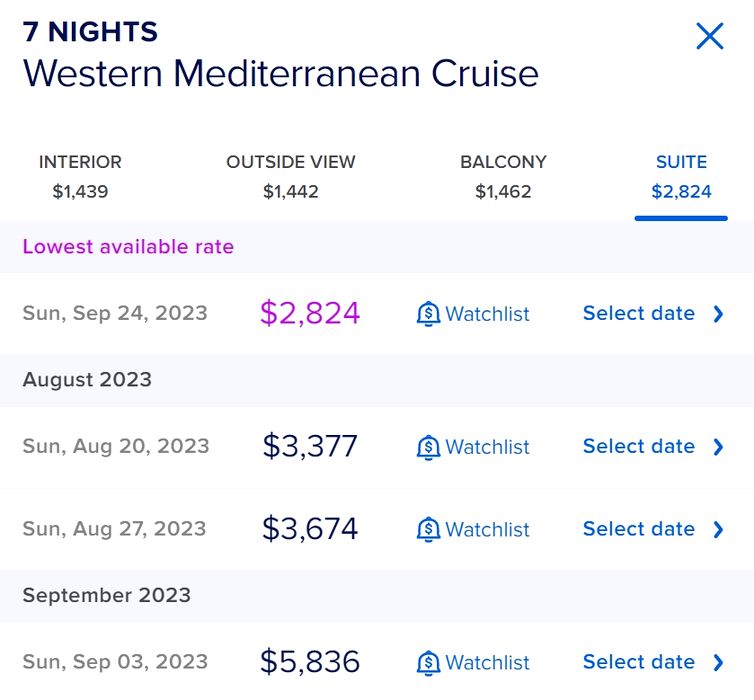Click the Sun, Aug 20, 2023 date text
Screen dimensions: 754x700
(116, 447)
